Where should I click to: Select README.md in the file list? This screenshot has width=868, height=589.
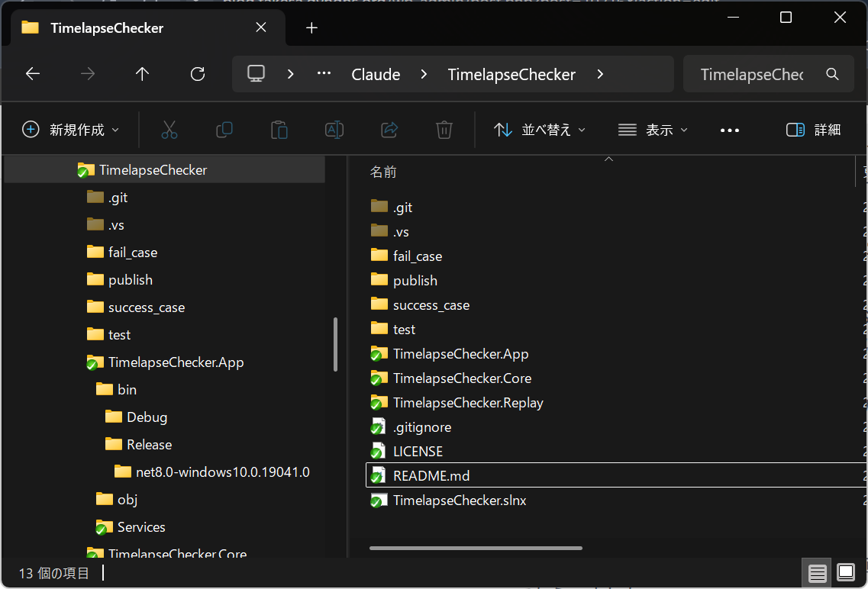point(617,475)
